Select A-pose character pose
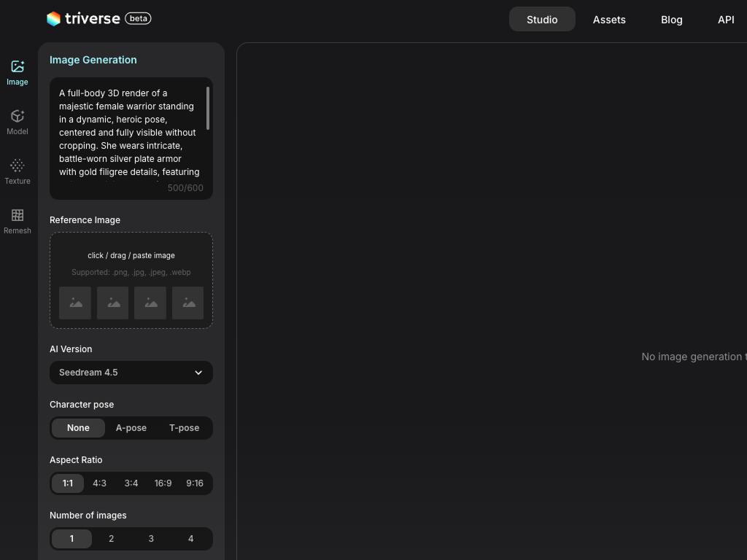This screenshot has height=560, width=747. click(x=131, y=428)
